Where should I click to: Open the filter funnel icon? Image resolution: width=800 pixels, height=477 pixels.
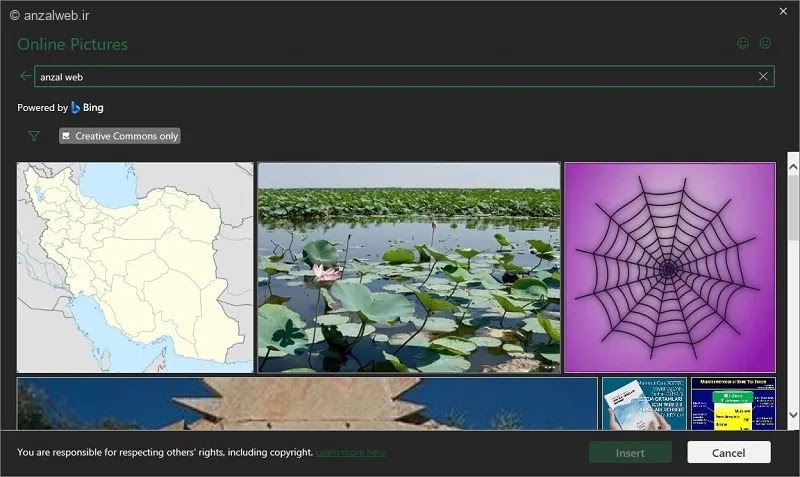(x=34, y=136)
